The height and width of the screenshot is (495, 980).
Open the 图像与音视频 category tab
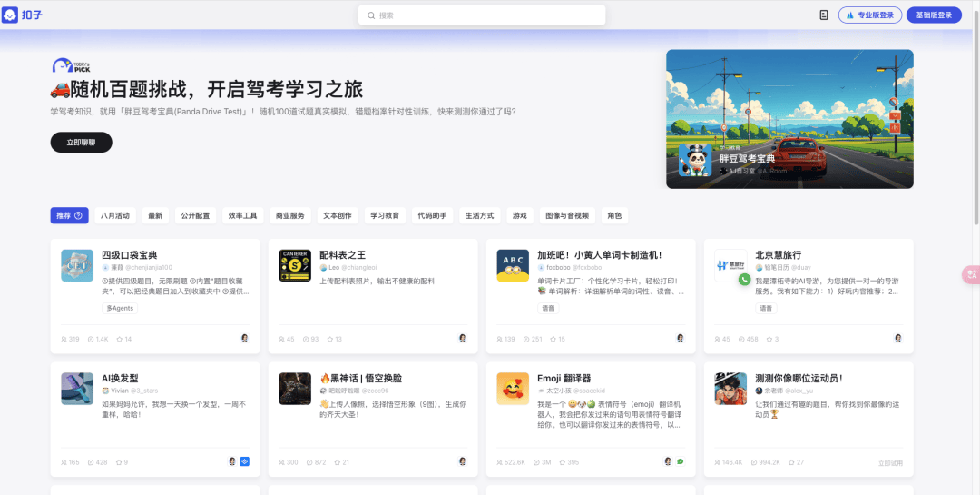click(567, 215)
